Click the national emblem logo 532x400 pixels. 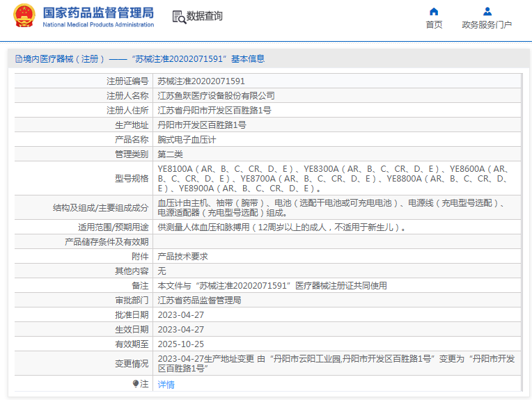24,15
